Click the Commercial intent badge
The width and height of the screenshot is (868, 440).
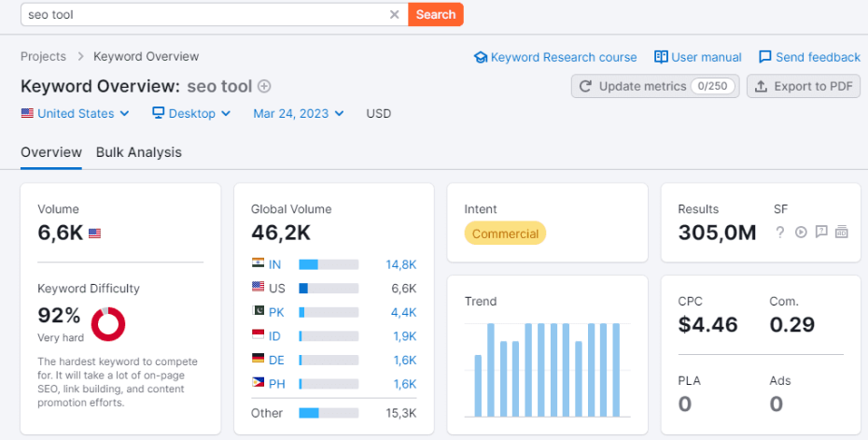pyautogui.click(x=505, y=234)
